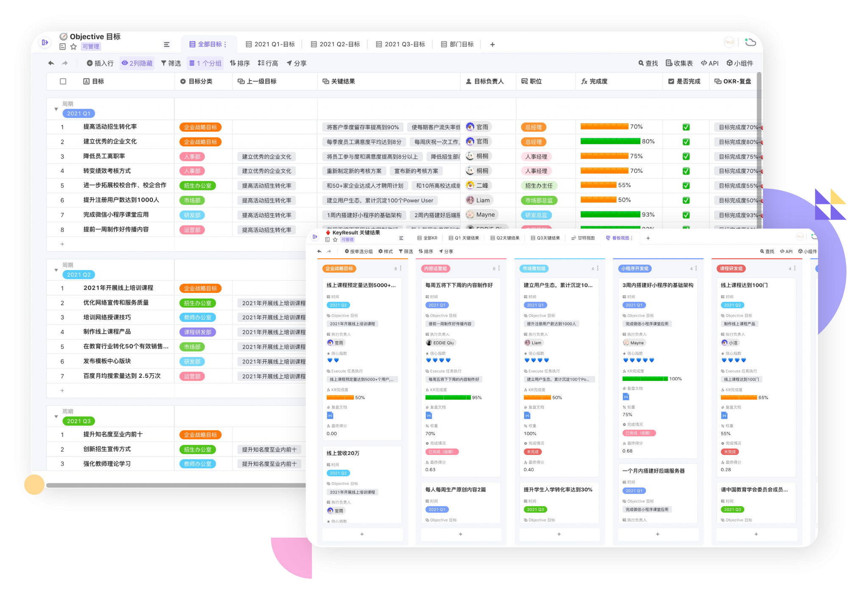Open 收集表 form in Objective toolbar
Image resolution: width=868 pixels, height=597 pixels.
679,63
